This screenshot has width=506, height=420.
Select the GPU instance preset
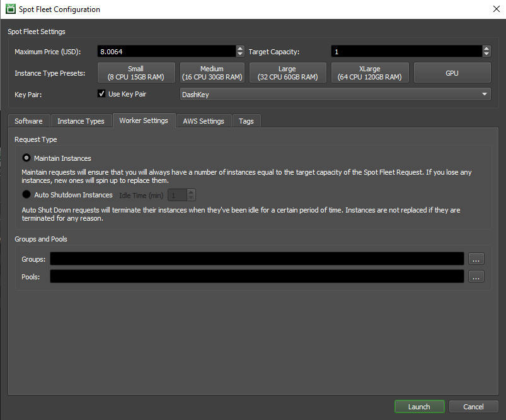[452, 73]
